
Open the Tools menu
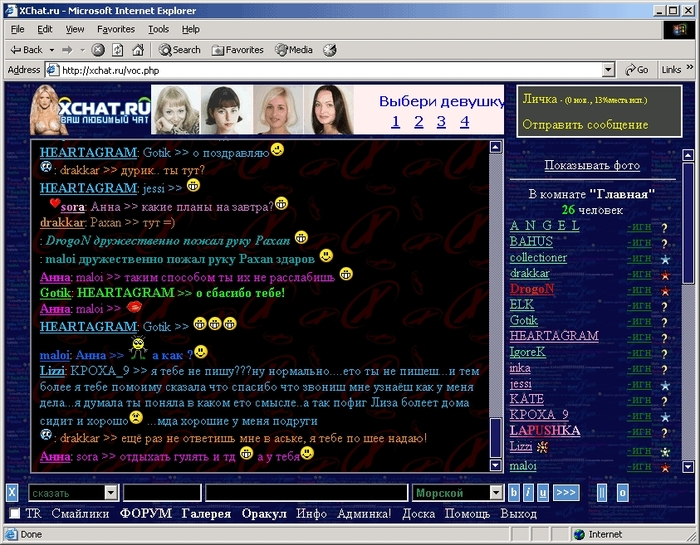pyautogui.click(x=158, y=29)
